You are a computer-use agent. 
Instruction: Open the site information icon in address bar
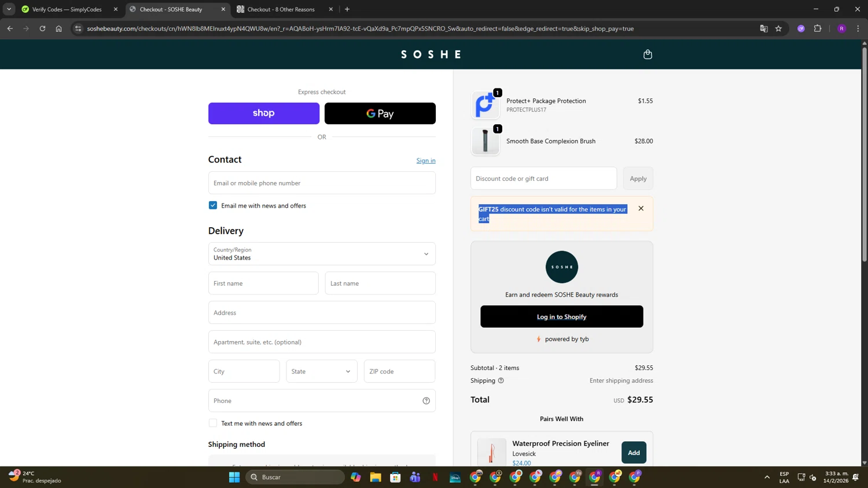coord(78,28)
